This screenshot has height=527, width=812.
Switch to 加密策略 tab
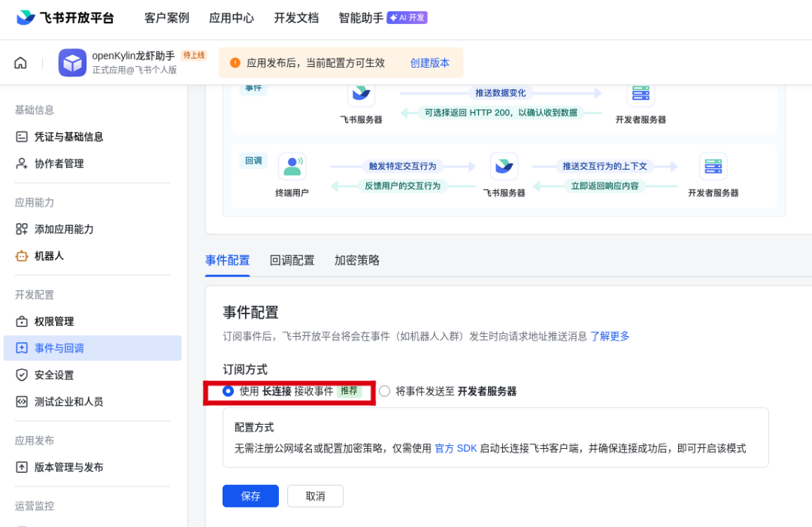[x=357, y=261]
